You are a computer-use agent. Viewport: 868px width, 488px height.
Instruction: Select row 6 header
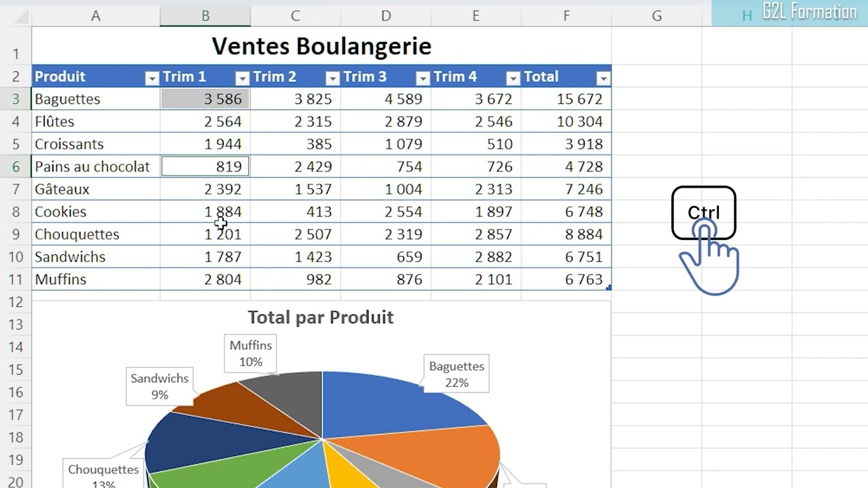pyautogui.click(x=16, y=167)
